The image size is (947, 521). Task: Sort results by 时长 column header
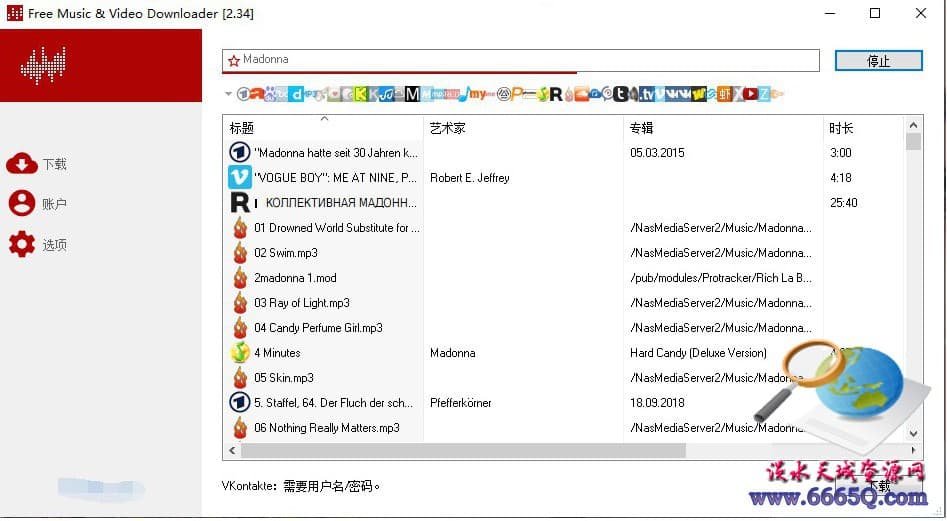841,128
